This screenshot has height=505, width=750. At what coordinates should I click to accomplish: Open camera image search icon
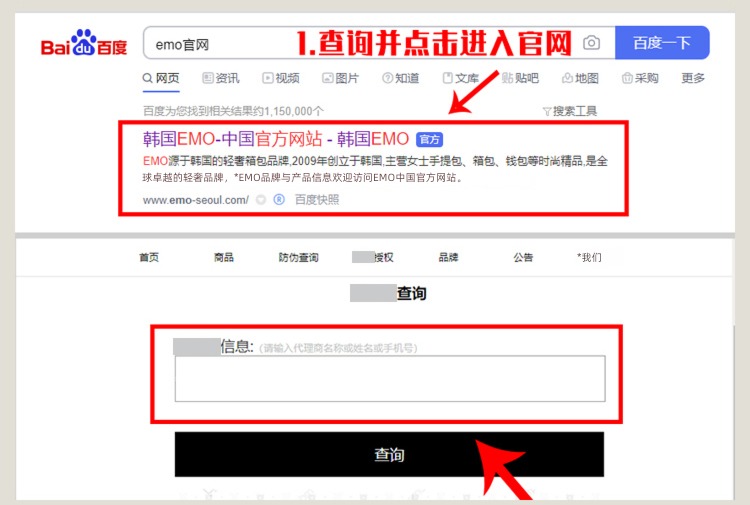(x=592, y=43)
